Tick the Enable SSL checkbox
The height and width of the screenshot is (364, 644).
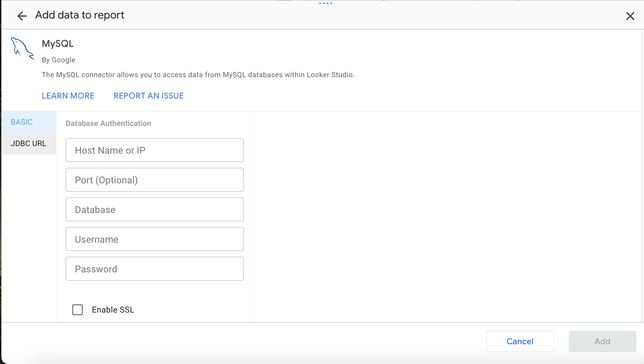(x=78, y=310)
